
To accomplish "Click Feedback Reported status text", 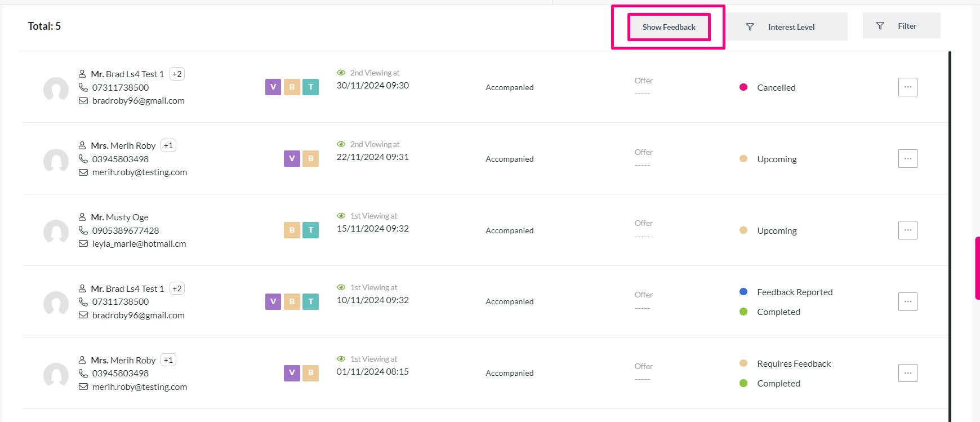I will tap(795, 292).
